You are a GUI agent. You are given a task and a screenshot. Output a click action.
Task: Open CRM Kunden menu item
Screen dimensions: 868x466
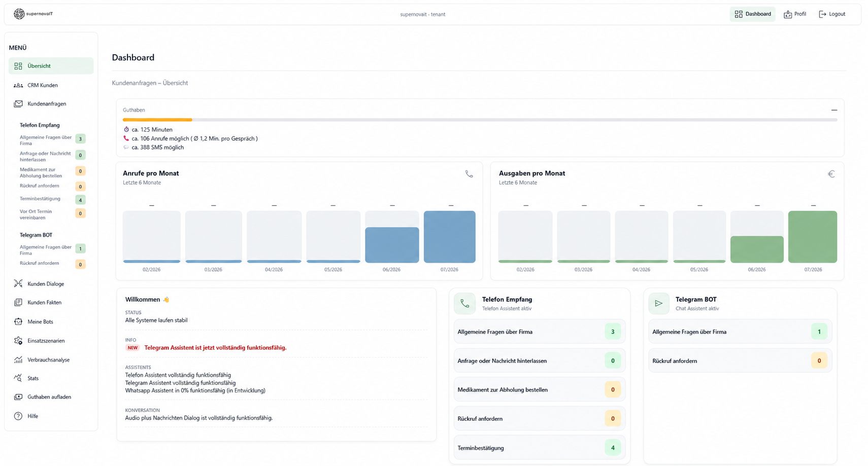click(51, 85)
